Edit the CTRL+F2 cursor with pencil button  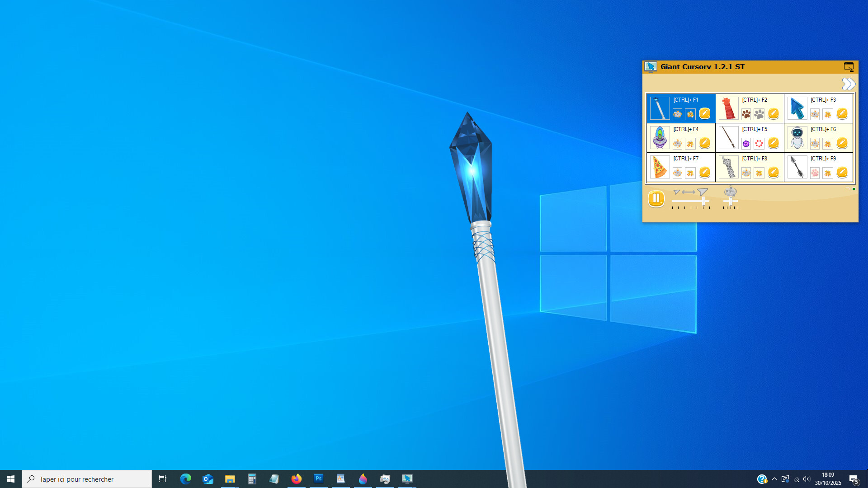coord(773,114)
